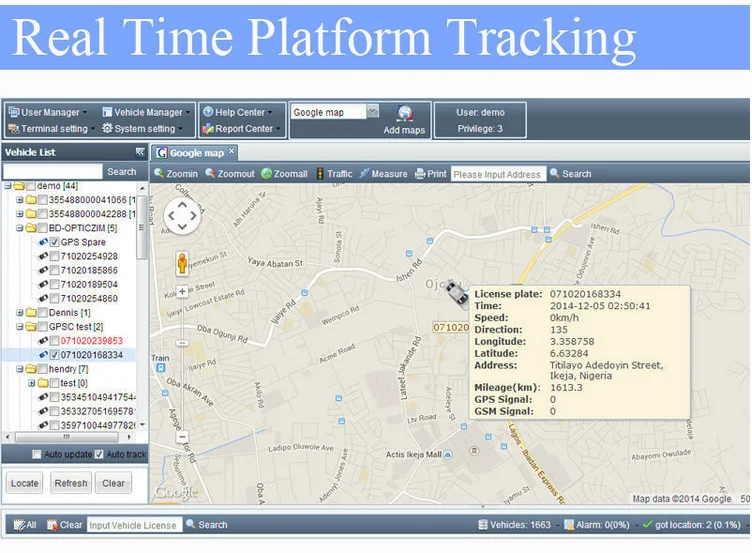Open the Google map dropdown selector
The image size is (752, 553).
[372, 112]
